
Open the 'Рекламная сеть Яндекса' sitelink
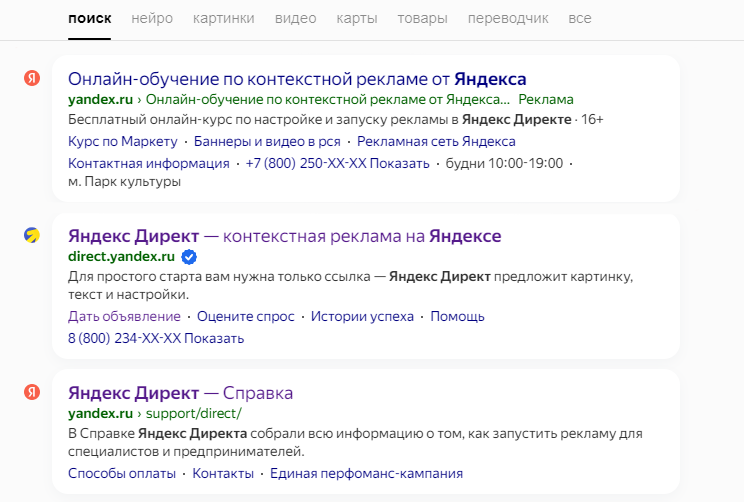pyautogui.click(x=436, y=141)
